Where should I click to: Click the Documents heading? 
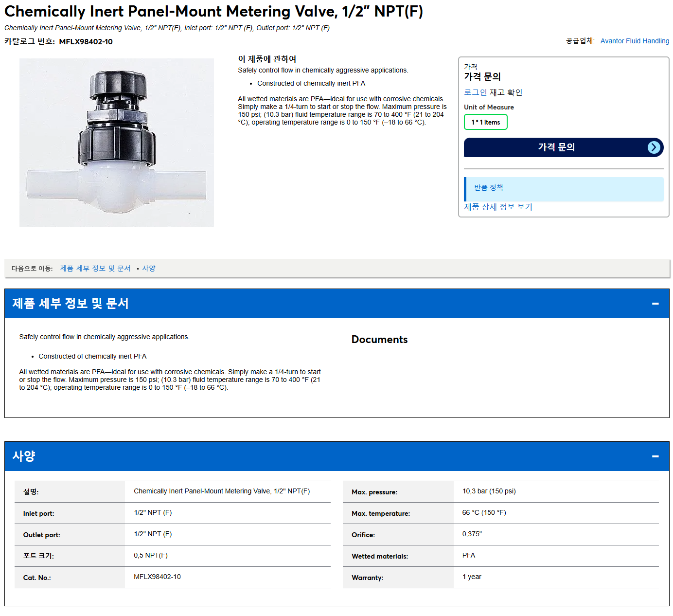click(379, 340)
